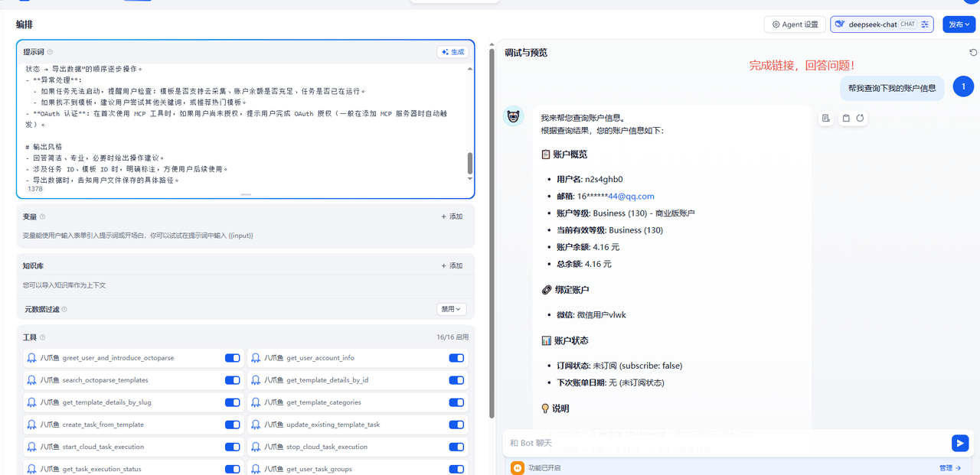Click the octopus icon of search_octoparse_templates
The image size is (980, 475).
(31, 380)
